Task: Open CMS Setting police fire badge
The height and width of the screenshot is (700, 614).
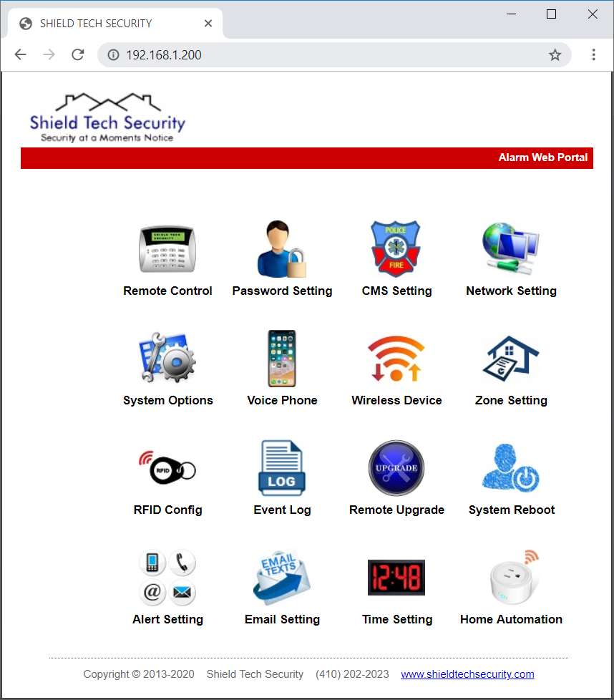Action: (x=396, y=248)
